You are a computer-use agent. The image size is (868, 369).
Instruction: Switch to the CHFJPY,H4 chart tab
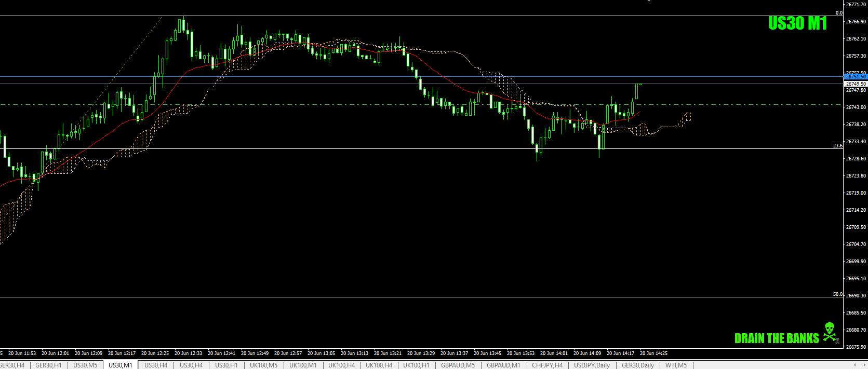(547, 365)
